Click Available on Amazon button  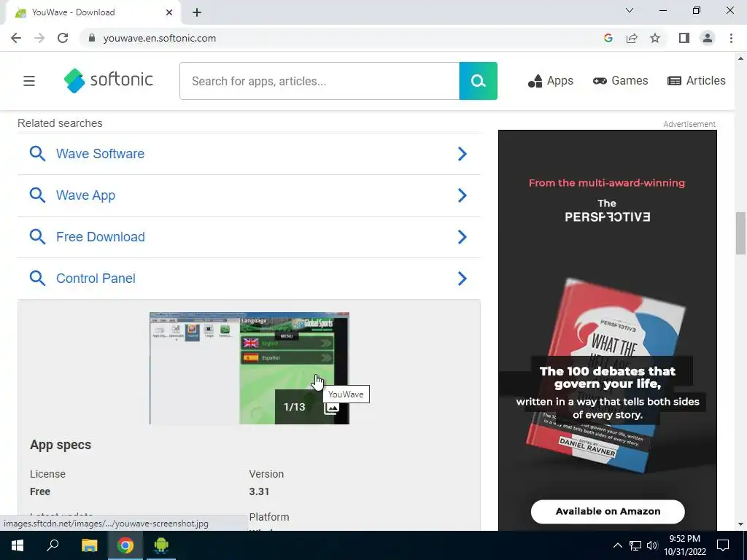[x=608, y=511]
